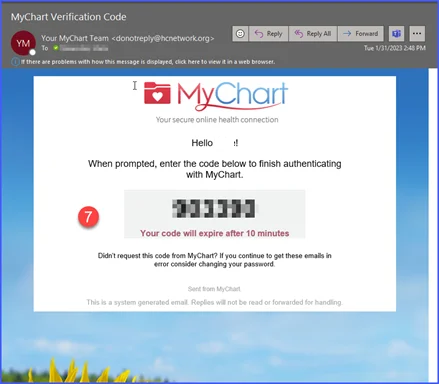Click the vertical scrollbar at right edge
The width and height of the screenshot is (439, 384).
pos(433,225)
